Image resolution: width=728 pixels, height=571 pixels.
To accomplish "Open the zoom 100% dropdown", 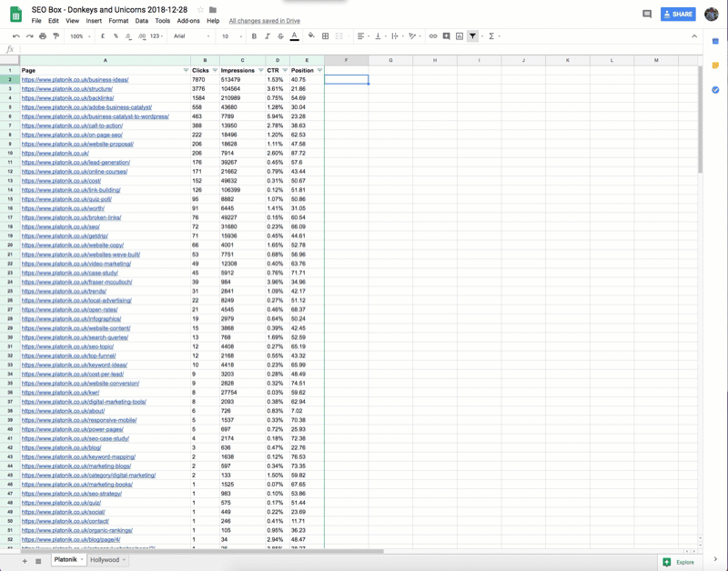I will point(80,36).
